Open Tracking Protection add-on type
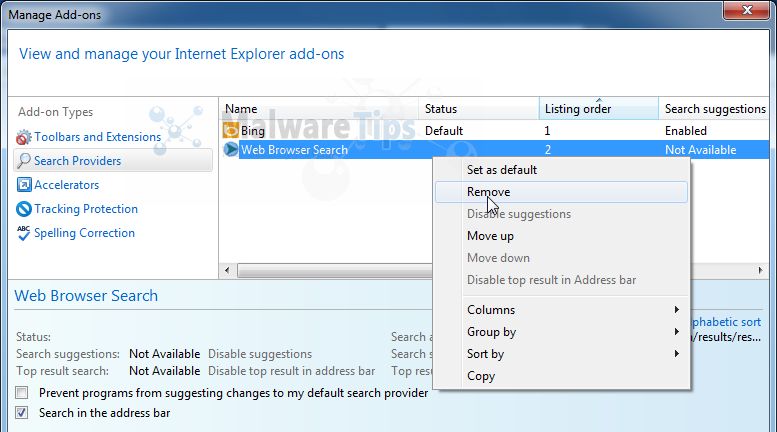This screenshot has height=432, width=777. click(x=86, y=209)
